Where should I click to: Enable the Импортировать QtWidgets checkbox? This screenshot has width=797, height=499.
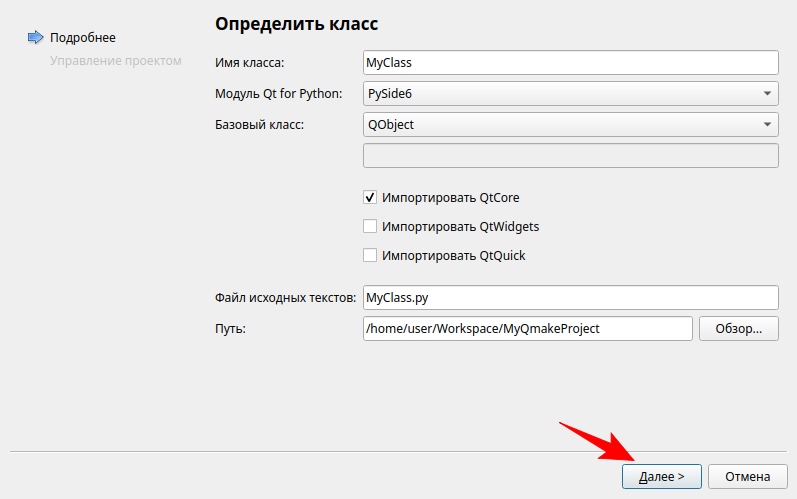(370, 227)
